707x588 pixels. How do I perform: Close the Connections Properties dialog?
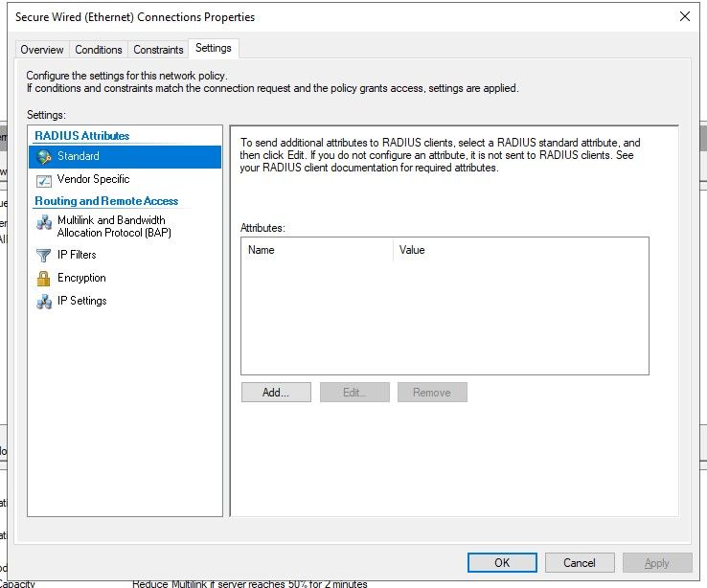pos(684,17)
